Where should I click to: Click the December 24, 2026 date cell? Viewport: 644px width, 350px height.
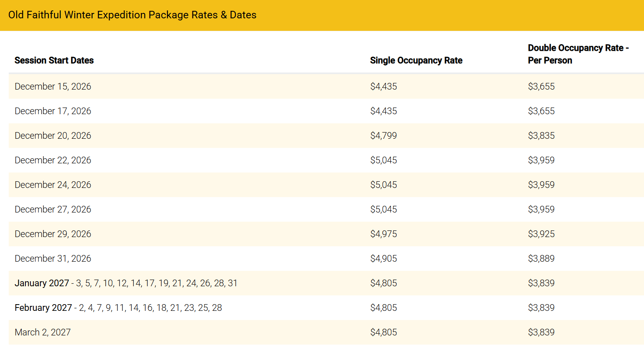pos(53,185)
